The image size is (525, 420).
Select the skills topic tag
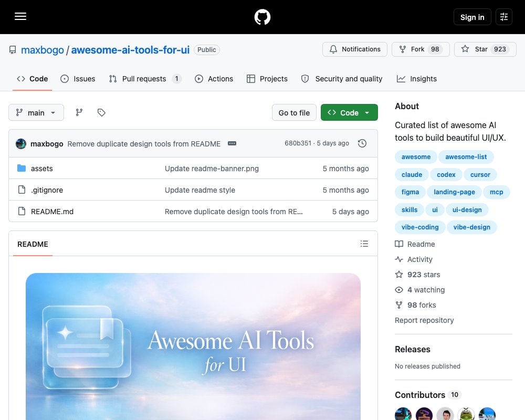[x=409, y=209]
